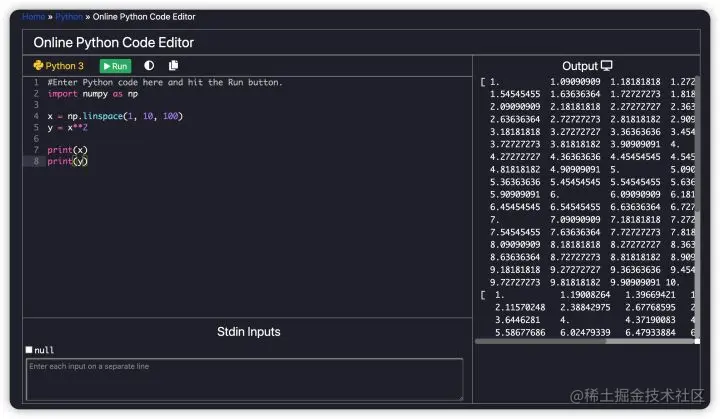The height and width of the screenshot is (419, 720).
Task: Click output value 9.72727273
Action: 515,282
